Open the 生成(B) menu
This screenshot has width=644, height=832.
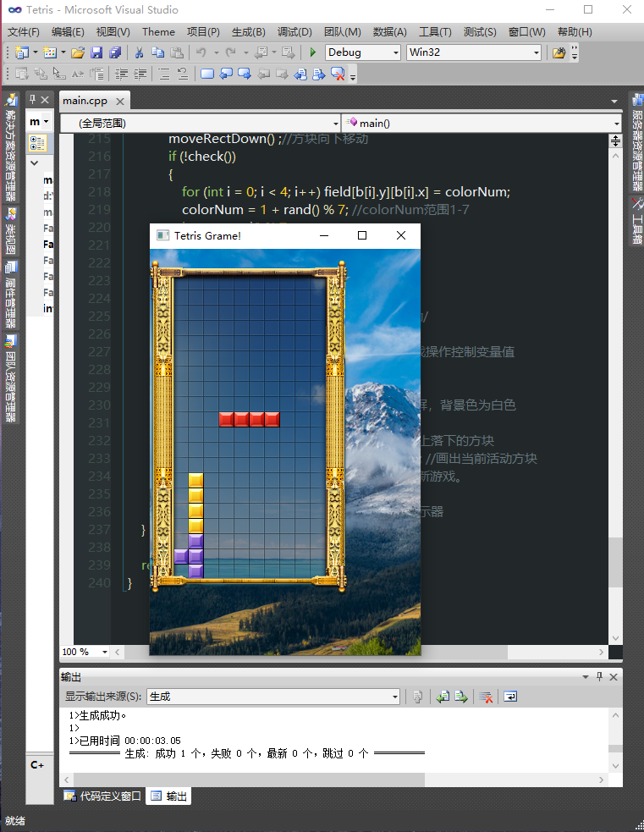coord(248,32)
